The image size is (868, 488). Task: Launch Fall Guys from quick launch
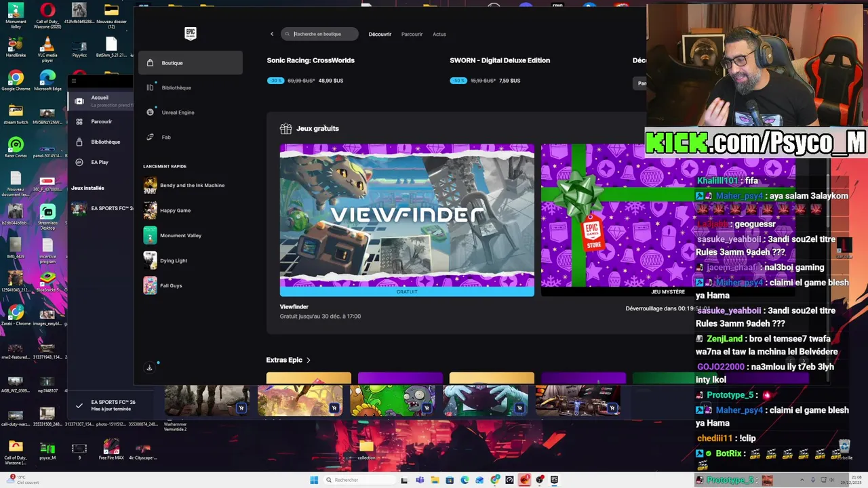point(163,285)
